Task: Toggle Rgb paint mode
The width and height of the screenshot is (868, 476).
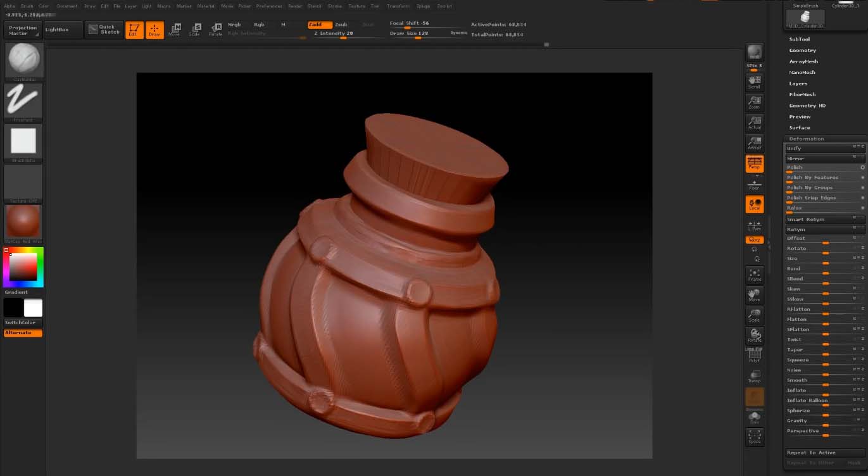Action: tap(259, 25)
